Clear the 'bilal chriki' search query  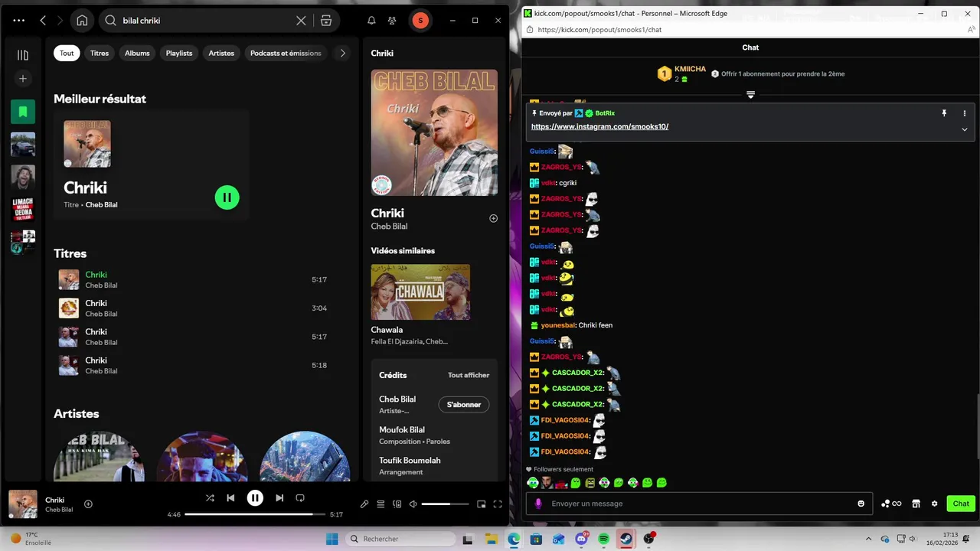point(301,21)
